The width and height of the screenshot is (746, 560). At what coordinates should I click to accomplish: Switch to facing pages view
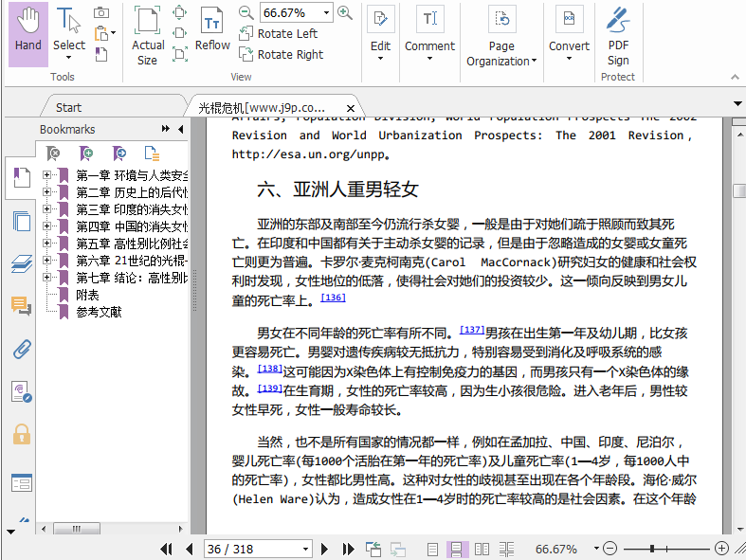(482, 549)
